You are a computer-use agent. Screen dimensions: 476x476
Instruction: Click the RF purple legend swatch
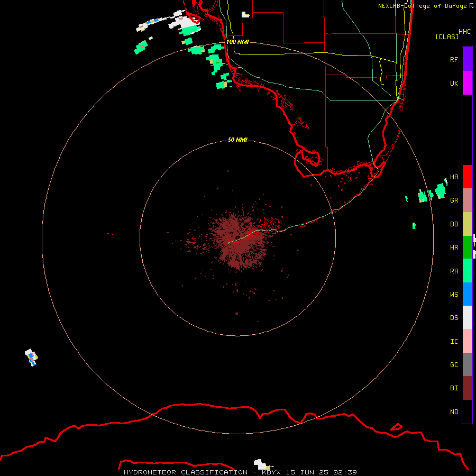tap(467, 59)
